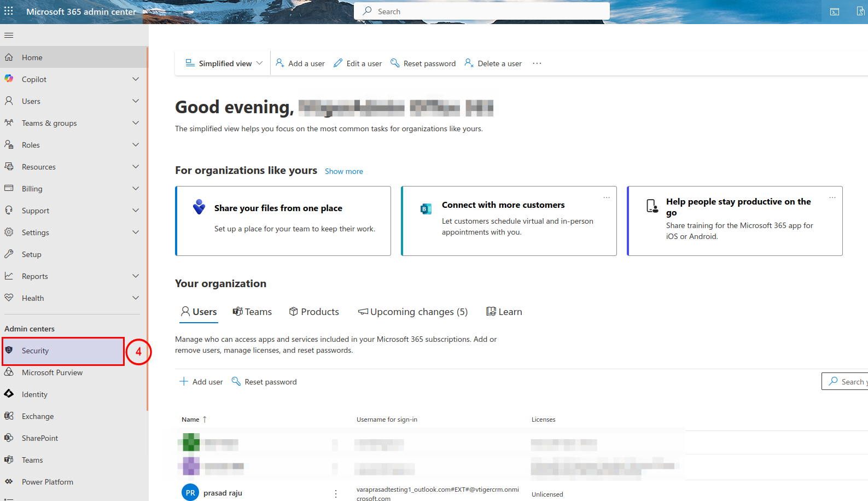Expand the Settings chevron

point(136,232)
